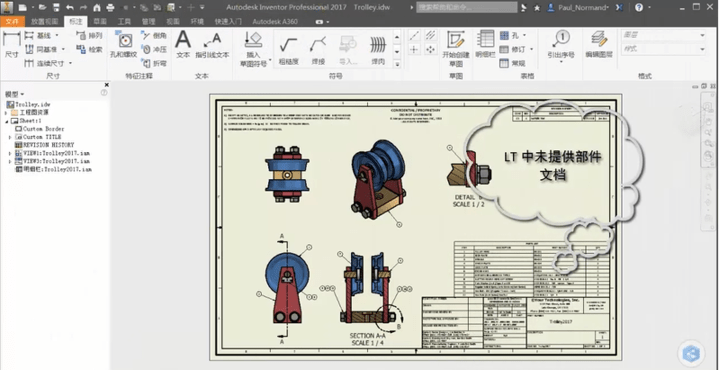This screenshot has height=370, width=719.
Task: Expand VIEW1:Trolley2017.iam node
Action: pyautogui.click(x=10, y=153)
